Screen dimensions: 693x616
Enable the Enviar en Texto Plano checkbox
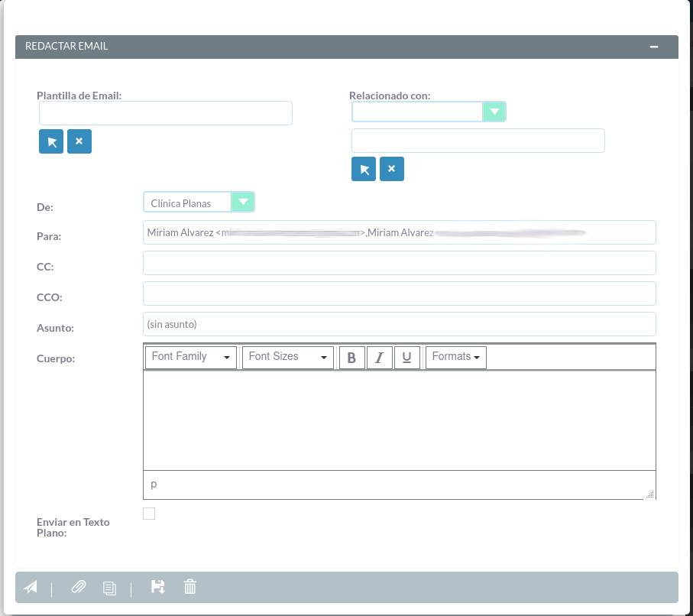[149, 513]
